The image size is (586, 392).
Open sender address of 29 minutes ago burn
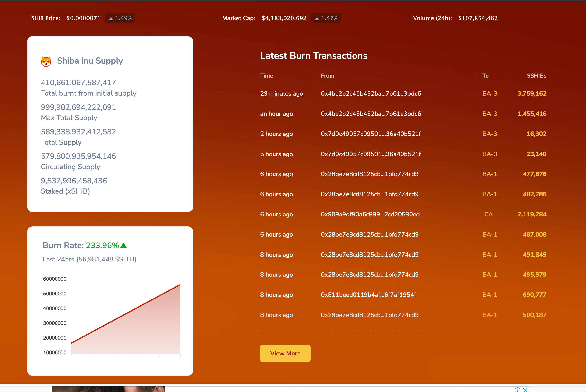(x=371, y=93)
